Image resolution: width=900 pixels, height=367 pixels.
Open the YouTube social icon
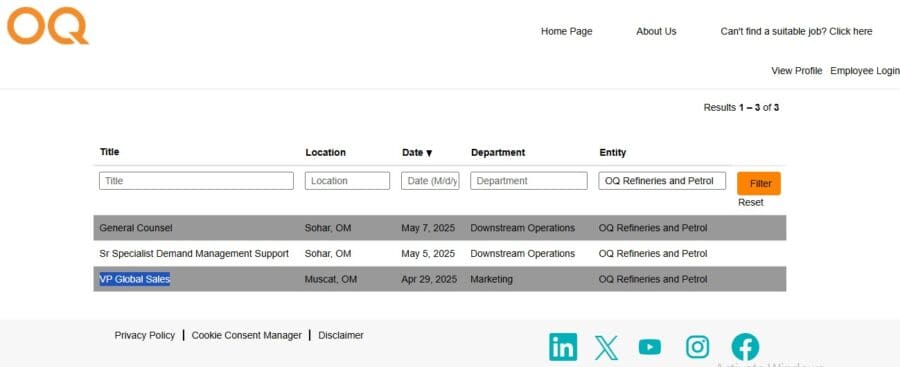(650, 347)
